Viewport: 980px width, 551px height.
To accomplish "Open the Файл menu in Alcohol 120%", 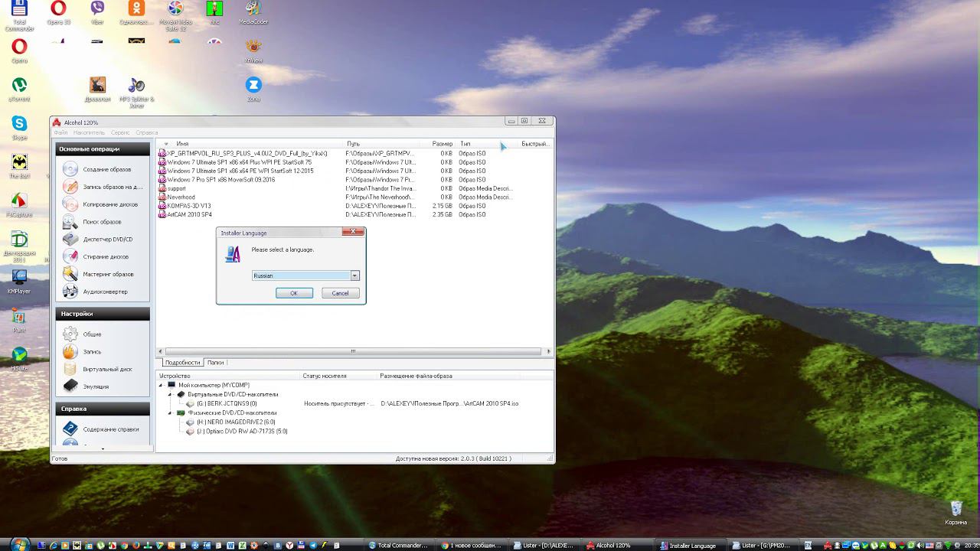I will point(60,132).
